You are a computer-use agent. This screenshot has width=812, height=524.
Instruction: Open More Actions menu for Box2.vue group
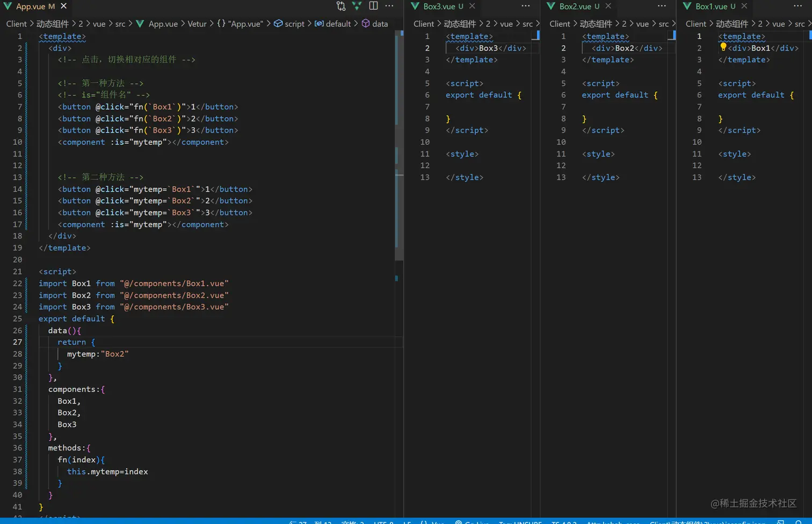click(662, 6)
